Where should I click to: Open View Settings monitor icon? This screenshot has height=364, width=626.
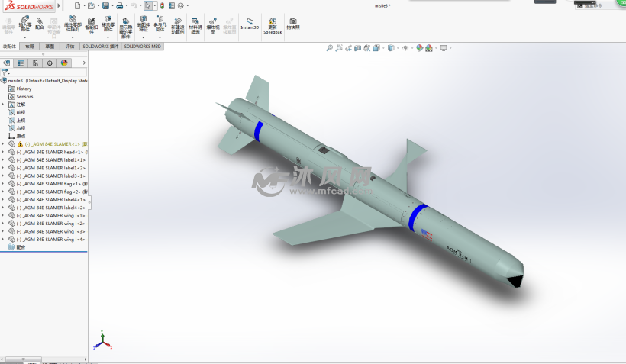point(444,48)
